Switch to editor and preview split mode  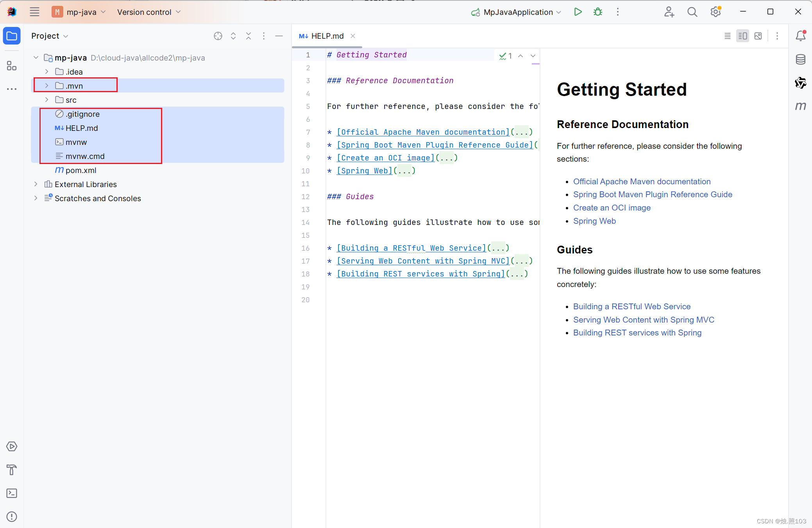click(742, 36)
